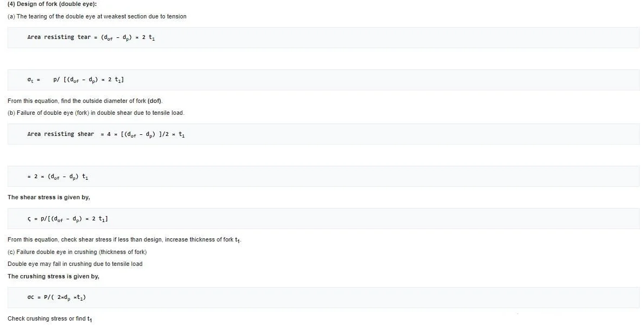Click the 'Area resisting tear' formula block
The height and width of the screenshot is (326, 644).
(x=91, y=37)
